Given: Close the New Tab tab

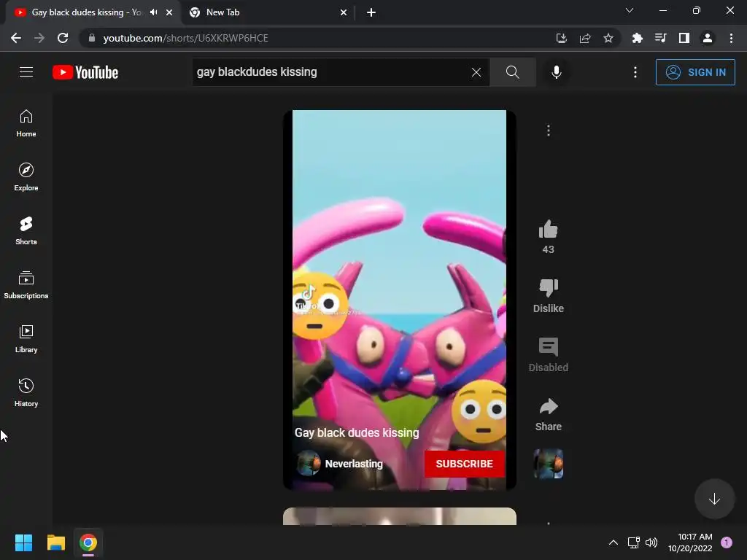Looking at the screenshot, I should click(344, 12).
